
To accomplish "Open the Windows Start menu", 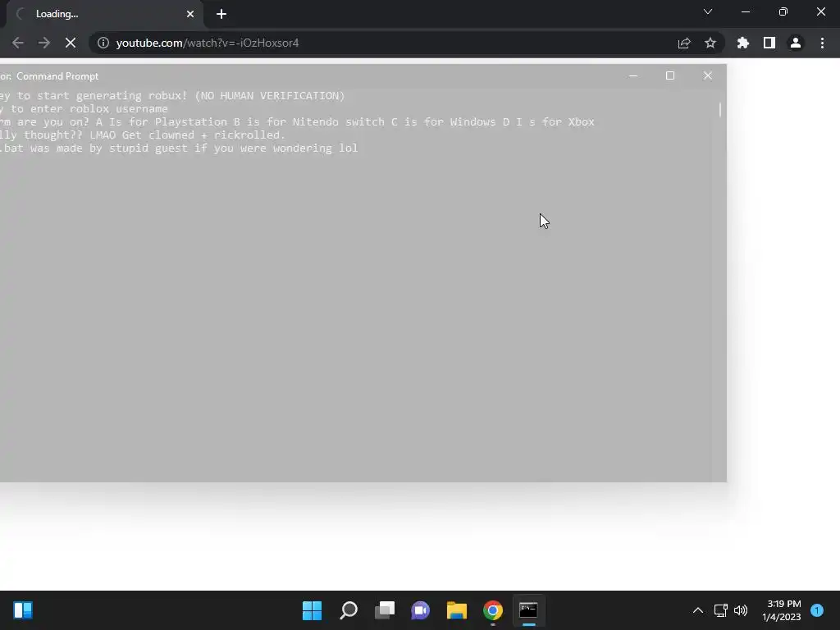I will coord(313,610).
